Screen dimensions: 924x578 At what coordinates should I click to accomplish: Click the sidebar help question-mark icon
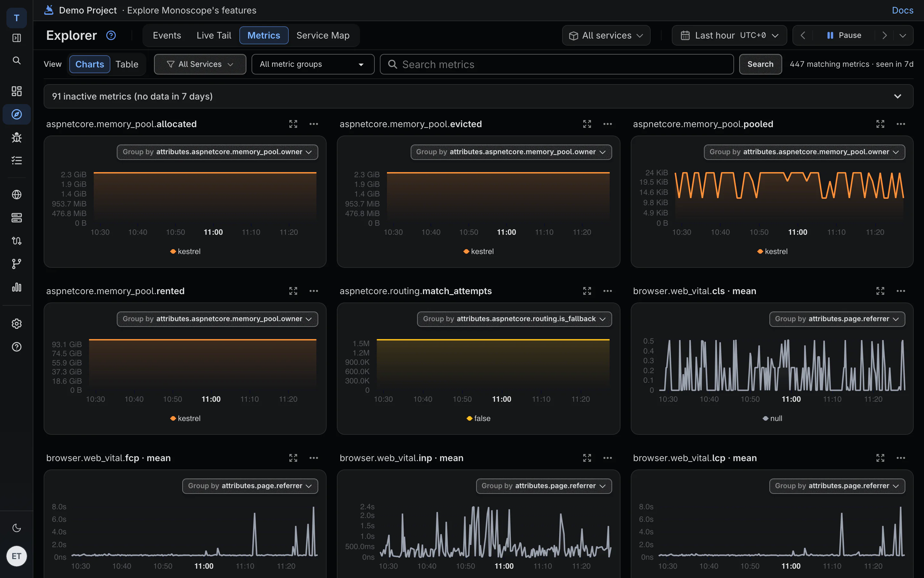click(16, 347)
